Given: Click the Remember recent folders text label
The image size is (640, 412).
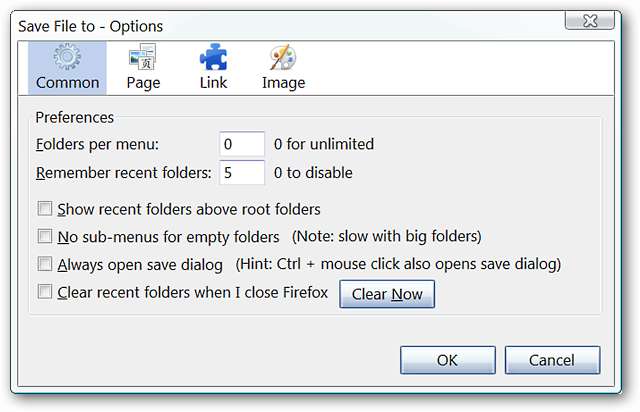Looking at the screenshot, I should click(123, 173).
